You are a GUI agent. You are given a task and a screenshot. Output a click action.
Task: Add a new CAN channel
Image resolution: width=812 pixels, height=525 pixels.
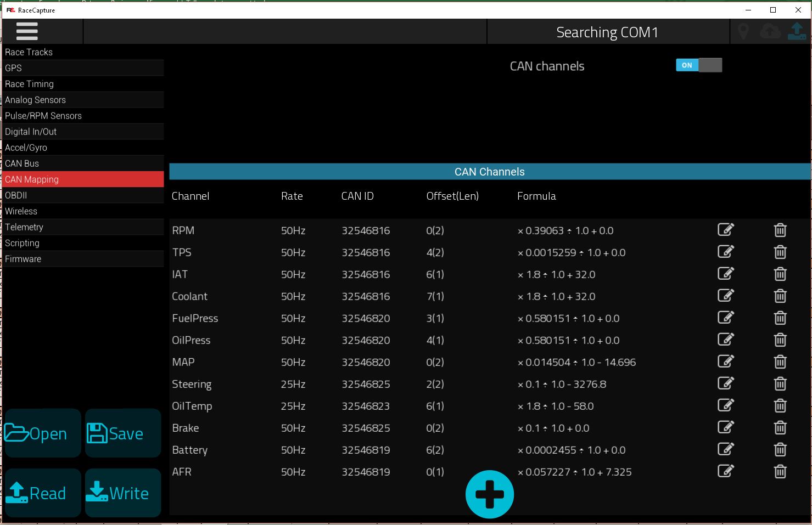[x=489, y=494]
